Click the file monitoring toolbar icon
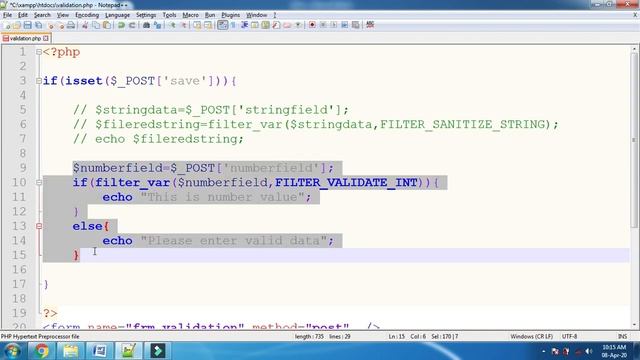Image resolution: width=640 pixels, height=360 pixels. click(x=298, y=25)
